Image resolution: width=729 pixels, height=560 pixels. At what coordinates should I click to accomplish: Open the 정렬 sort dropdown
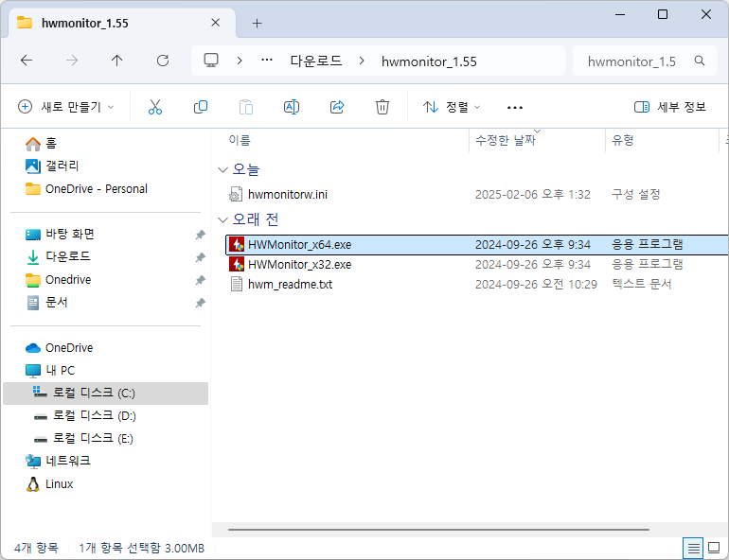pyautogui.click(x=451, y=107)
